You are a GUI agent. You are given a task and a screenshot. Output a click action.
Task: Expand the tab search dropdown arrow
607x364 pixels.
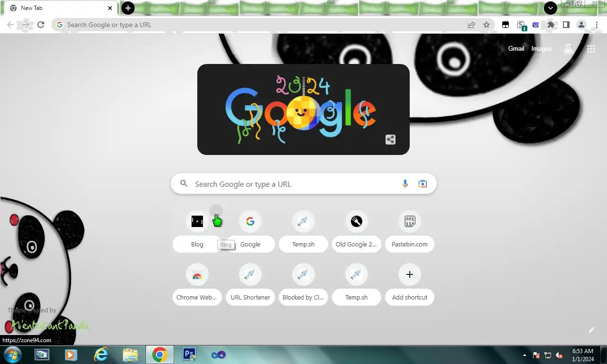pos(550,8)
